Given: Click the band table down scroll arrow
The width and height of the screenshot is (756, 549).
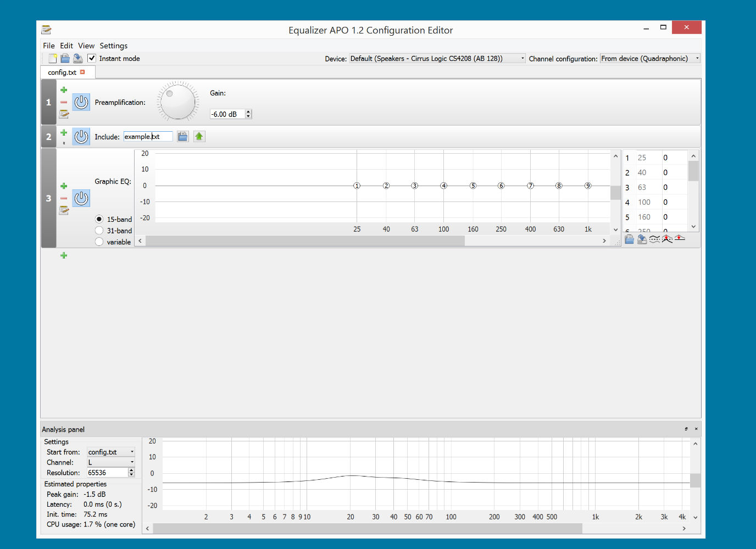Looking at the screenshot, I should (693, 227).
